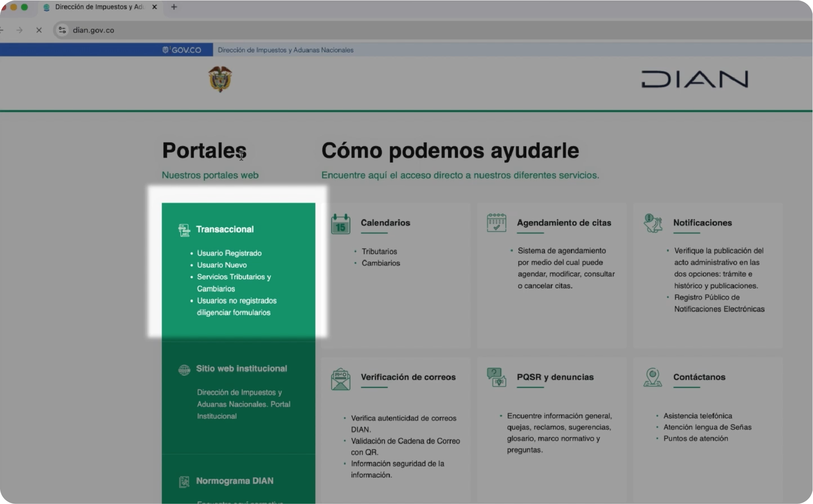Click the Verificación de correos heading
The height and width of the screenshot is (504, 813).
pos(408,377)
